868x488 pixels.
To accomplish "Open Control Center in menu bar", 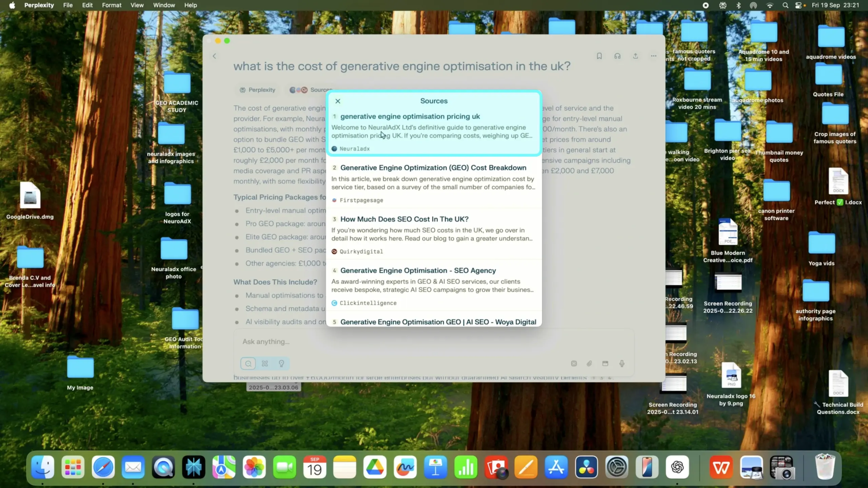I will click(x=799, y=5).
